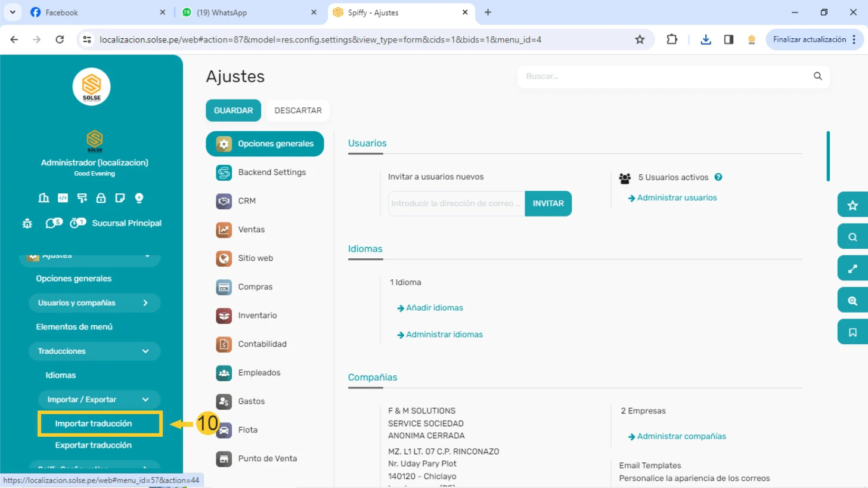Click the invite email address input field
Viewport: 868px width, 488px height.
[x=456, y=203]
